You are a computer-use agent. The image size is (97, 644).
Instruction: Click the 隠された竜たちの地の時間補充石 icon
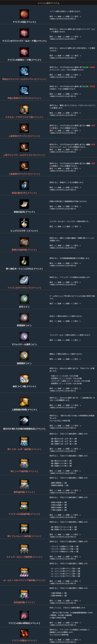tap(24, 421)
